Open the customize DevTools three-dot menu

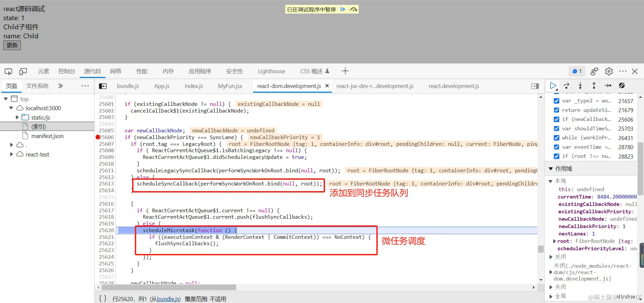pyautogui.click(x=623, y=71)
